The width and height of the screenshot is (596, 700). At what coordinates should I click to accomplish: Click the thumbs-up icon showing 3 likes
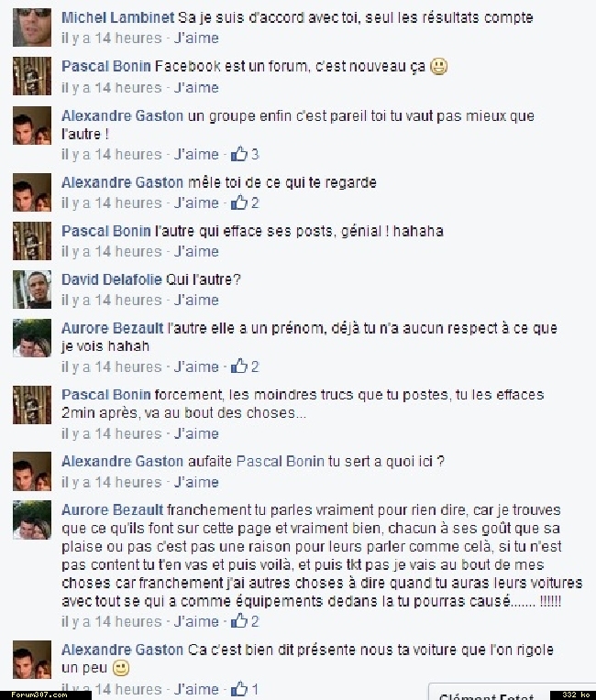[x=239, y=154]
